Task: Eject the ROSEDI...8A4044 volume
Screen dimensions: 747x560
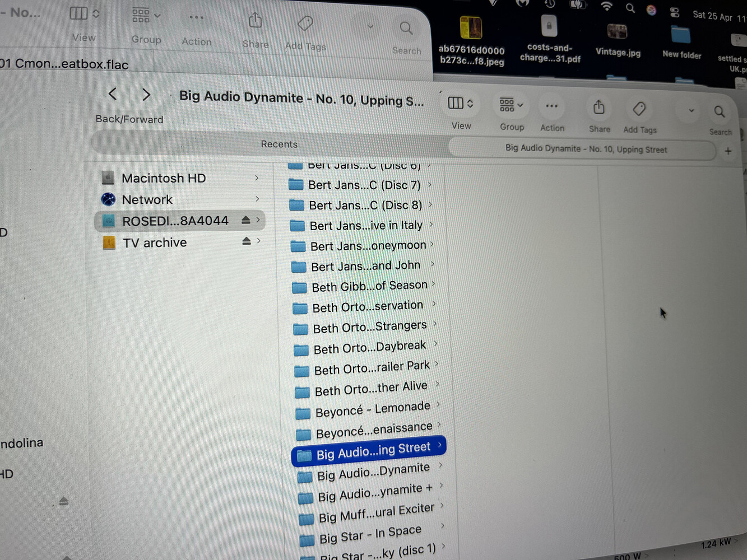Action: tap(245, 220)
